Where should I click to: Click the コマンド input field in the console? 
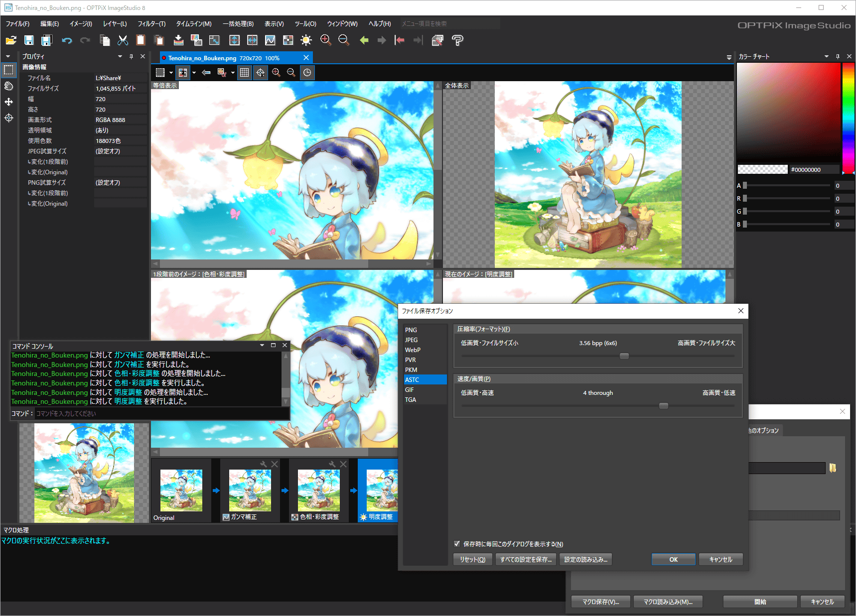(161, 413)
